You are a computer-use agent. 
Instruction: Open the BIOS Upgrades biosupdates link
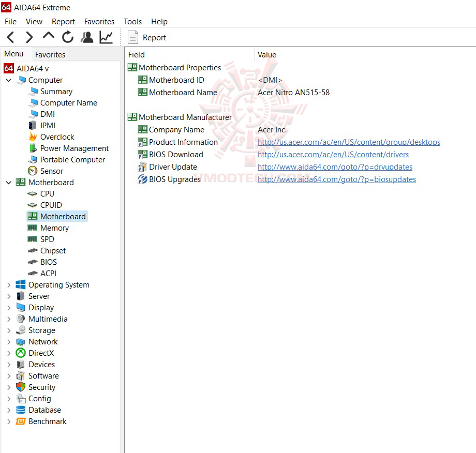click(337, 179)
